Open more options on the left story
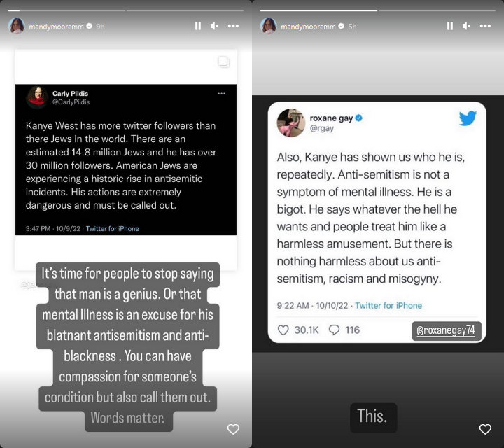Viewport: 504px width, 448px height. (233, 26)
